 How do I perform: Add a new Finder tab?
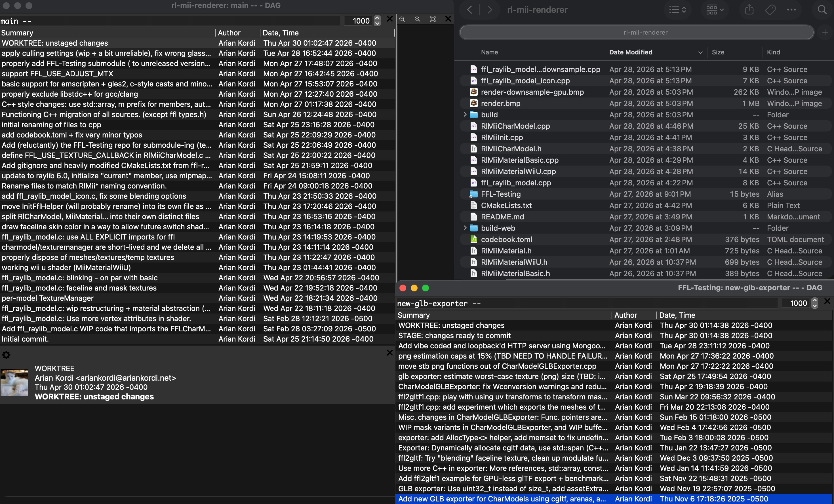pos(825,33)
